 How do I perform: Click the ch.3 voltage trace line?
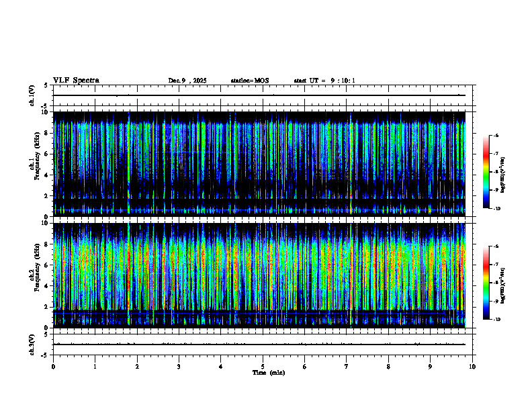click(259, 345)
